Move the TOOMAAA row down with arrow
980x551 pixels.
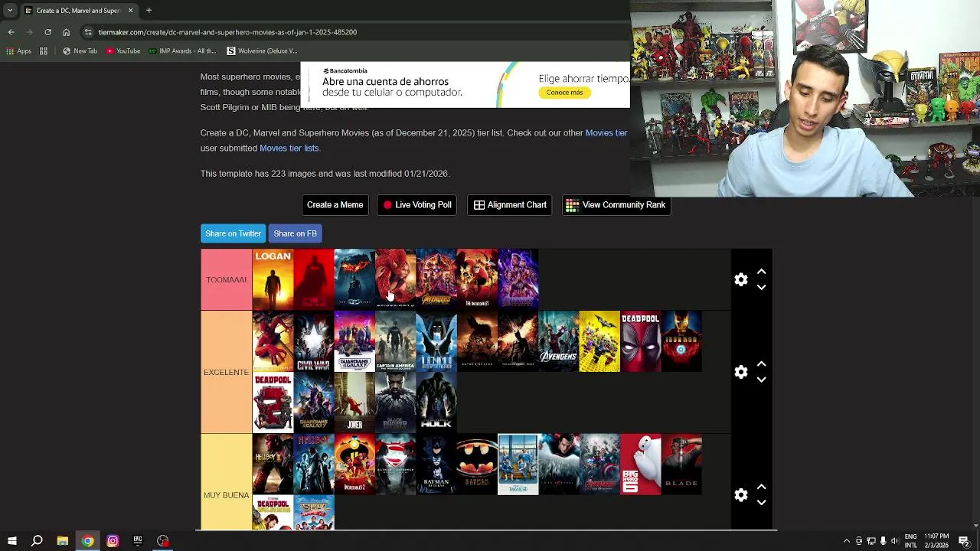[761, 288]
